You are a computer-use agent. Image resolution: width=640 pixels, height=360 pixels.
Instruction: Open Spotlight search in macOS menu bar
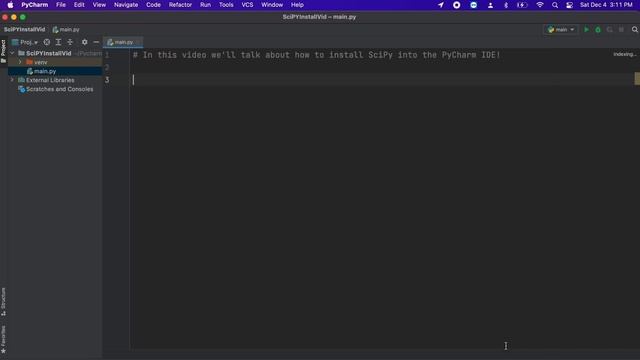click(x=555, y=5)
